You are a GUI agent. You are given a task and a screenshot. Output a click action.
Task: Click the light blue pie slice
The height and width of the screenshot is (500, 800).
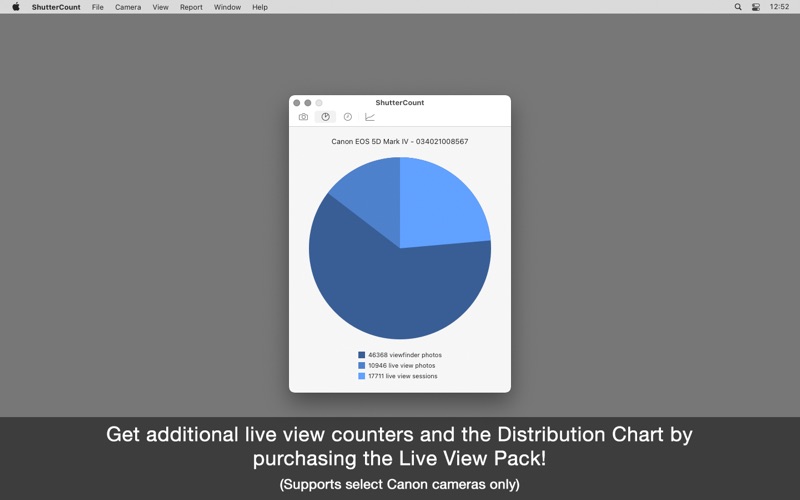(x=439, y=204)
